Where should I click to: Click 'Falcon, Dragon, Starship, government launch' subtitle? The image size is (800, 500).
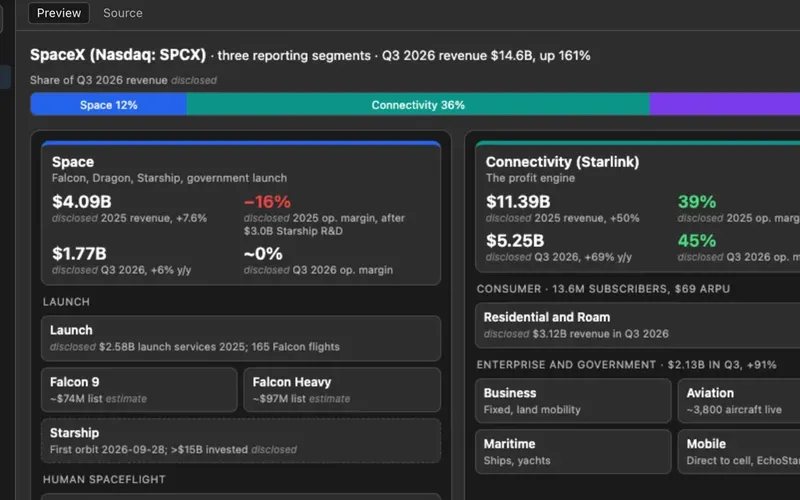(169, 178)
